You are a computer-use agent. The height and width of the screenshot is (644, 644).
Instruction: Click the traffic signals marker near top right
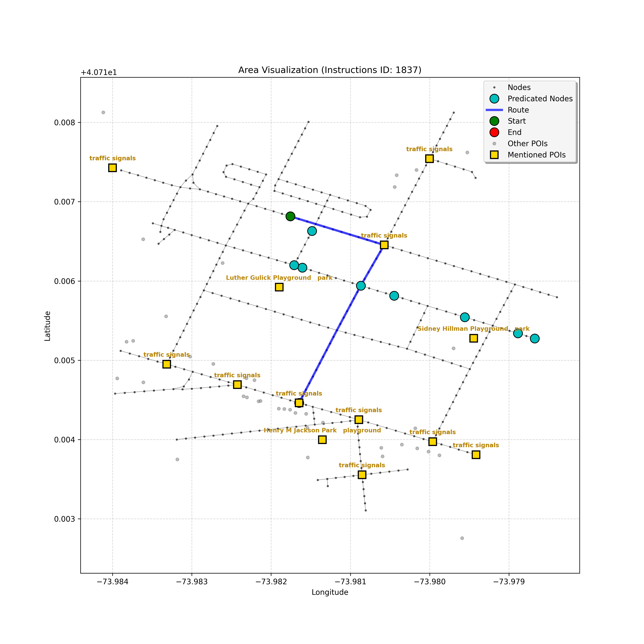429,159
